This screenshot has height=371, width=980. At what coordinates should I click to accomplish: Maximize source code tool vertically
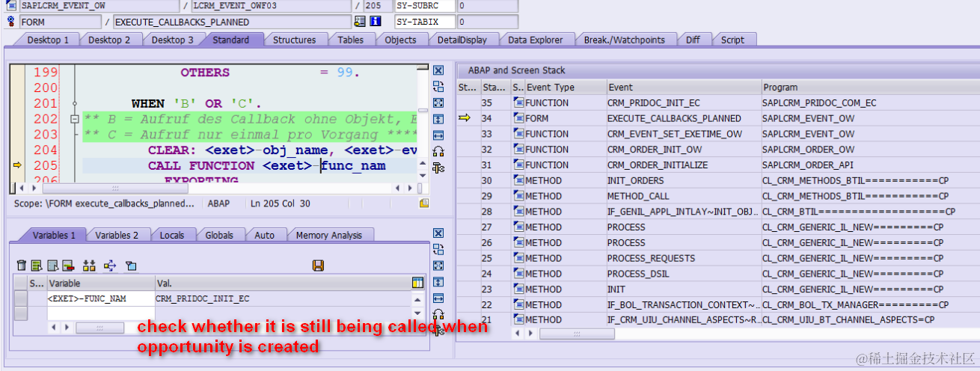point(438,119)
